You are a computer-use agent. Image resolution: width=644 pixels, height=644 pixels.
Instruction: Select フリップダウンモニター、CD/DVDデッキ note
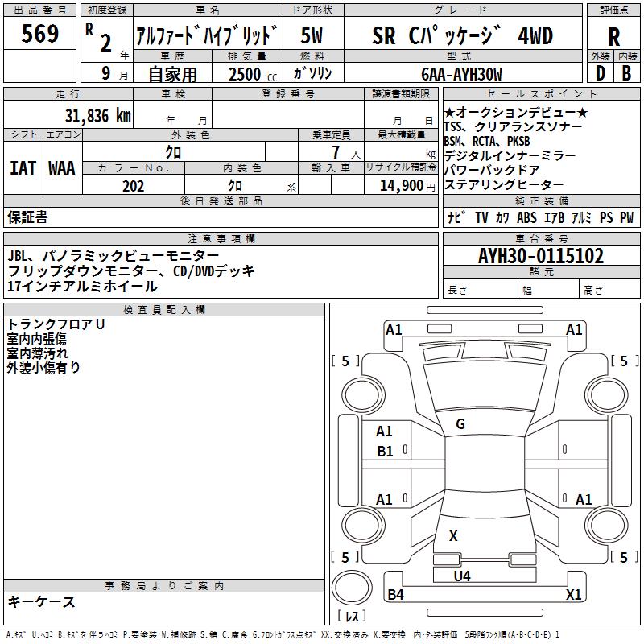(131, 271)
